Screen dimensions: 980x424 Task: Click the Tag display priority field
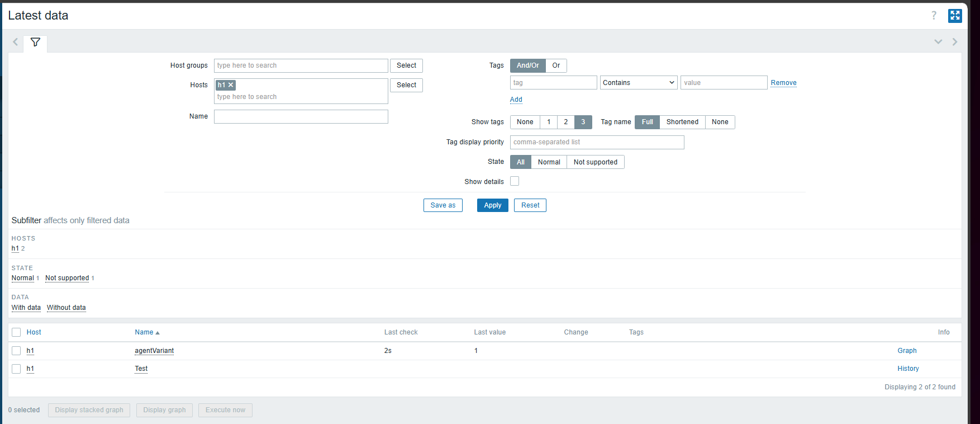pyautogui.click(x=597, y=142)
